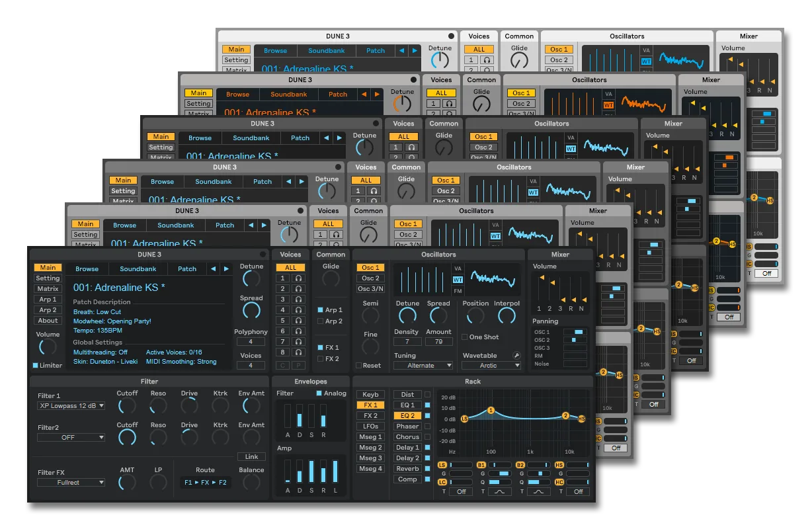Screen dimensions: 812x529
Task: Solo voice 2 headphone icon in front window
Action: tap(300, 289)
